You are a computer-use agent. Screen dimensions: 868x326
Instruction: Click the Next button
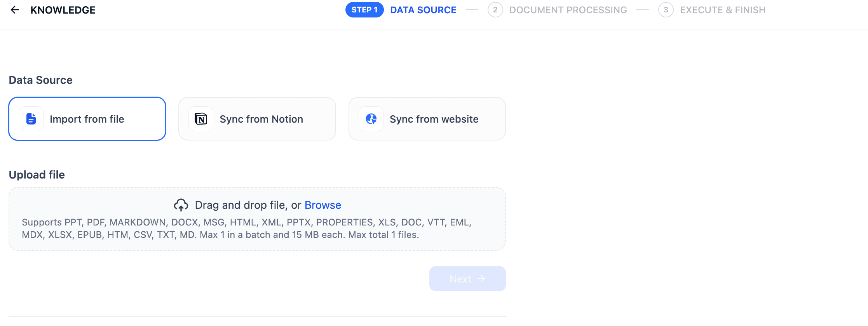click(467, 279)
